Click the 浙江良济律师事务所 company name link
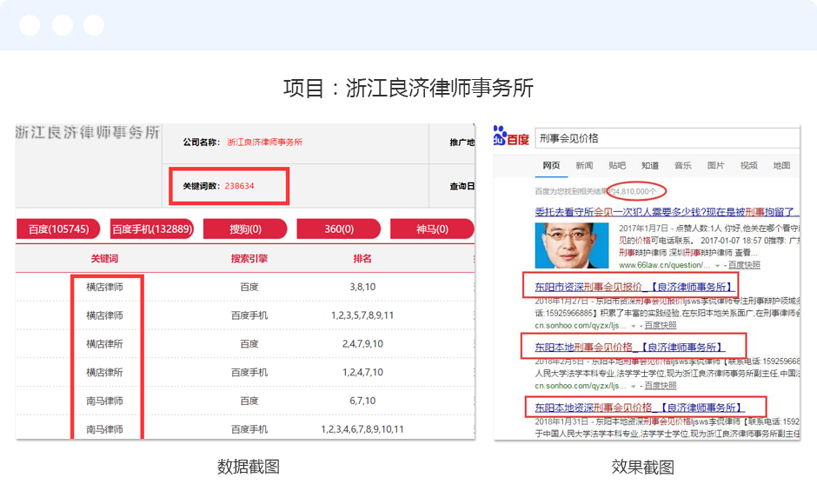The height and width of the screenshot is (504, 817). coord(265,143)
